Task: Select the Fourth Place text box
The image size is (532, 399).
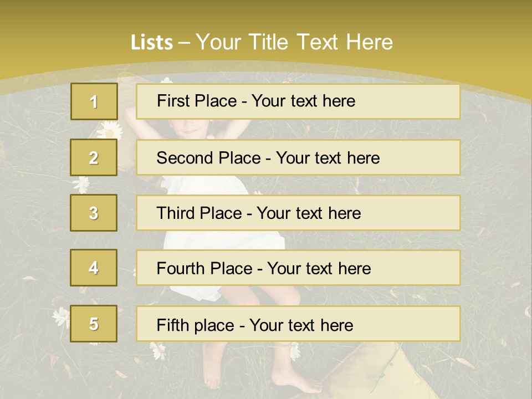Action: (298, 268)
